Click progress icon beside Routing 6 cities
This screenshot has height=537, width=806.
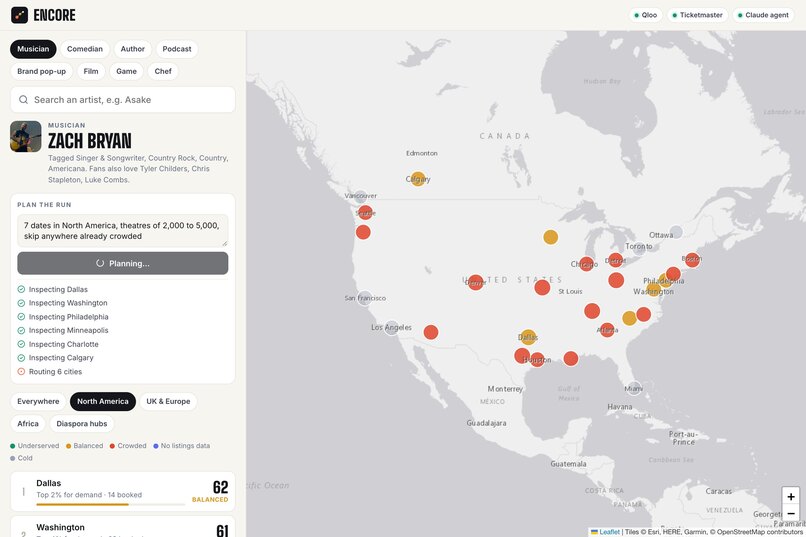[x=21, y=372]
